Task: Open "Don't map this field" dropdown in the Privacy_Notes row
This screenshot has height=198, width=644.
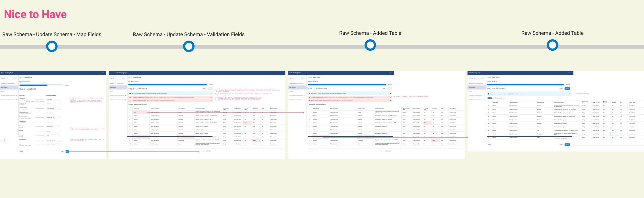Action: [x=54, y=140]
